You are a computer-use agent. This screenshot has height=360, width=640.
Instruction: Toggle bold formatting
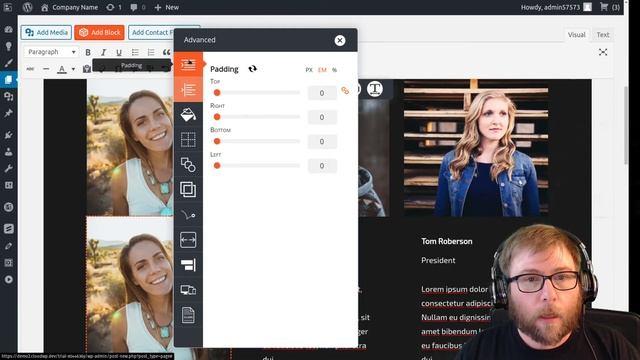point(88,52)
